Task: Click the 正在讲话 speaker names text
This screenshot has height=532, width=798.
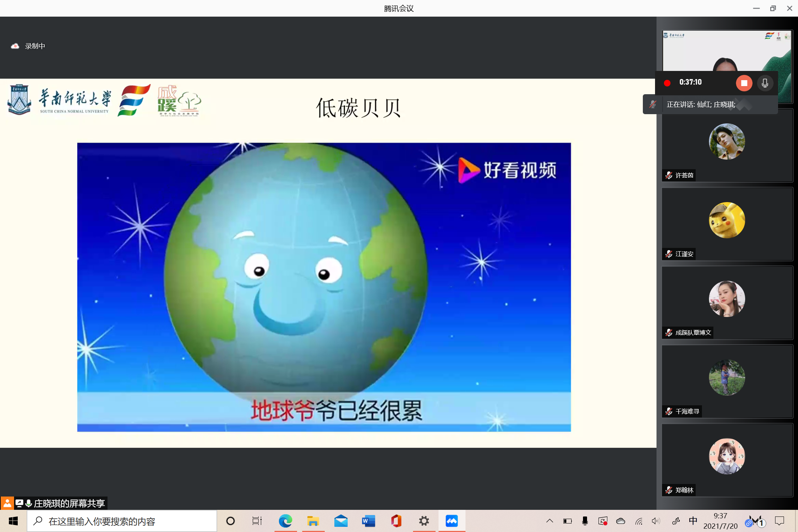Action: coord(701,105)
